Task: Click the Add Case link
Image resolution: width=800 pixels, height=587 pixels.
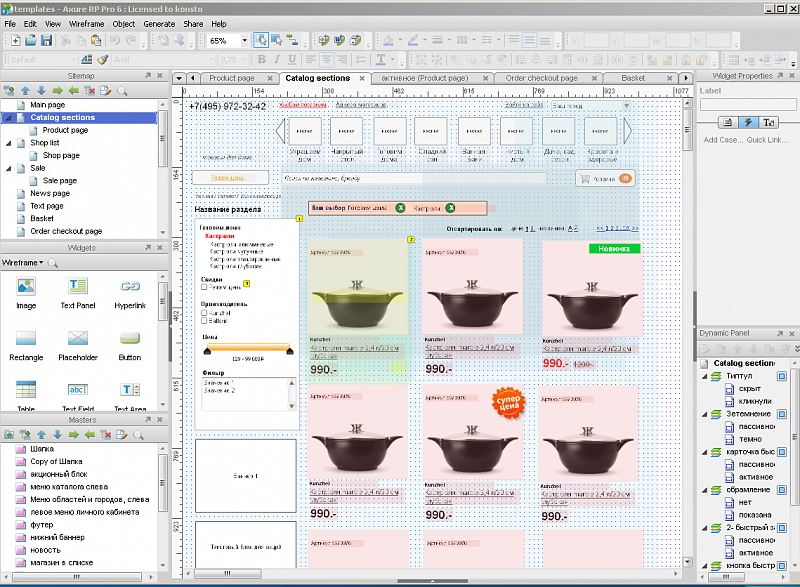Action: [x=721, y=140]
